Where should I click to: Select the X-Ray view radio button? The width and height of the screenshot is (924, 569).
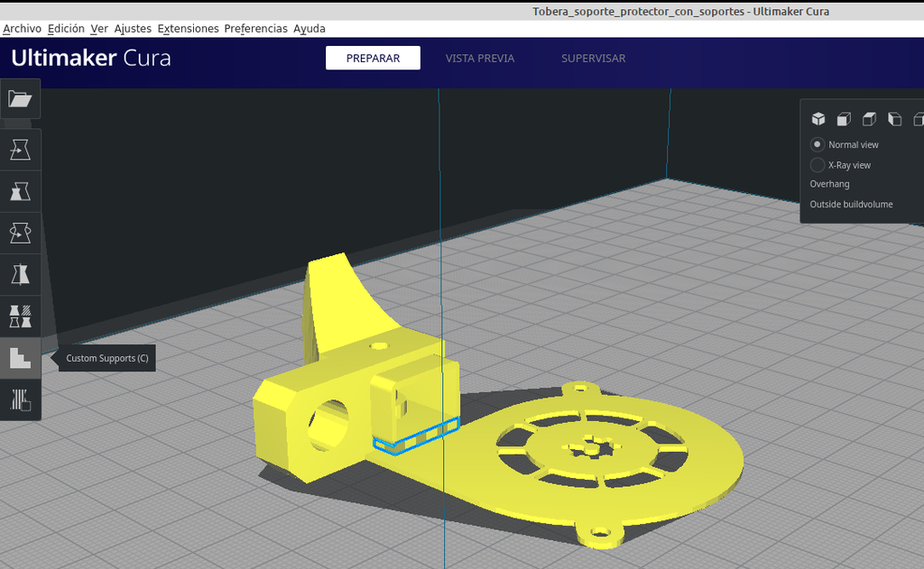click(818, 165)
